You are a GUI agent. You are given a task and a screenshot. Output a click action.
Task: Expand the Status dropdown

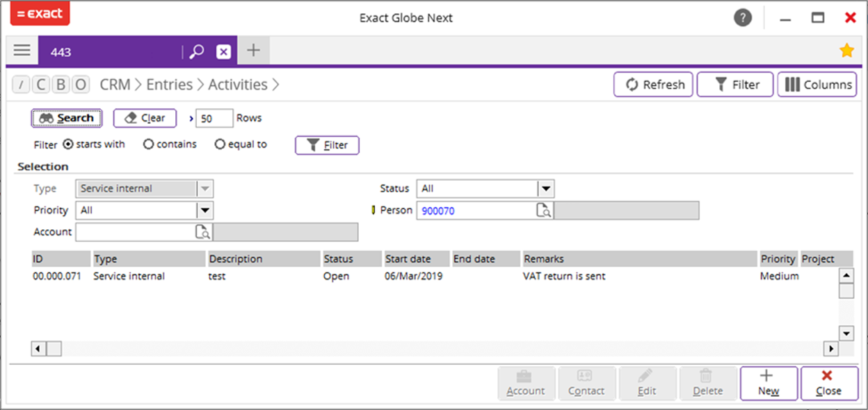coord(546,188)
